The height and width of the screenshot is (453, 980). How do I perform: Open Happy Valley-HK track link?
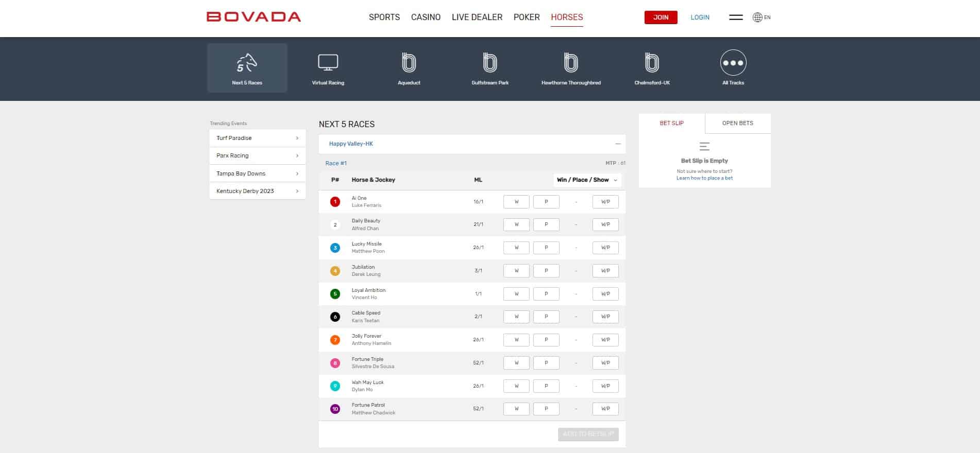click(351, 144)
